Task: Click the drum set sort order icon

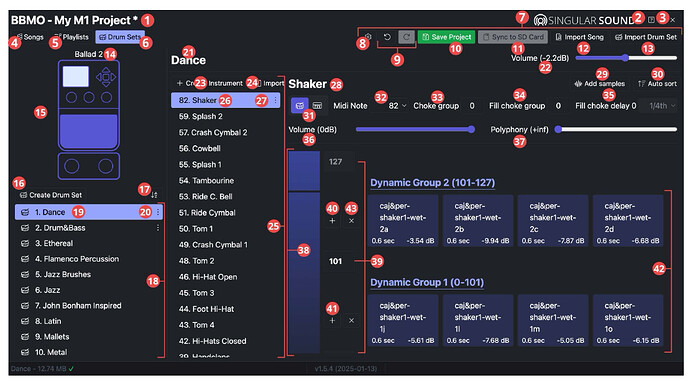Action: click(154, 194)
